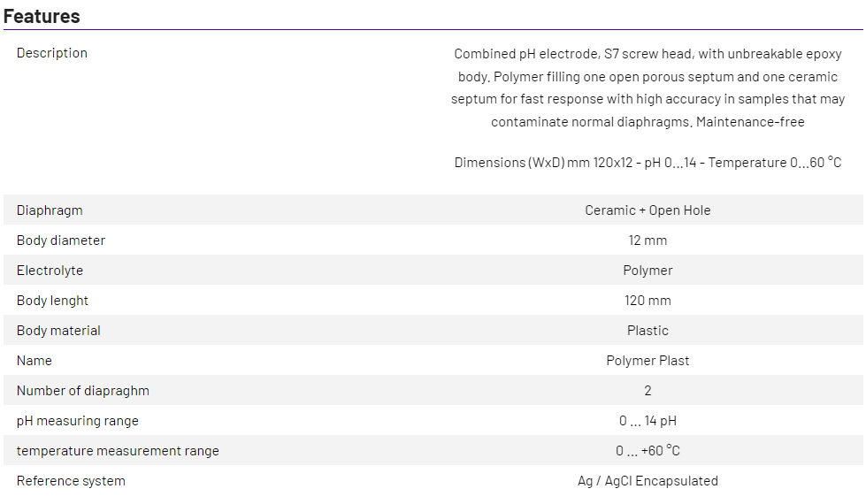Select the Number of diapraghm label
866x504 pixels.
tap(83, 391)
